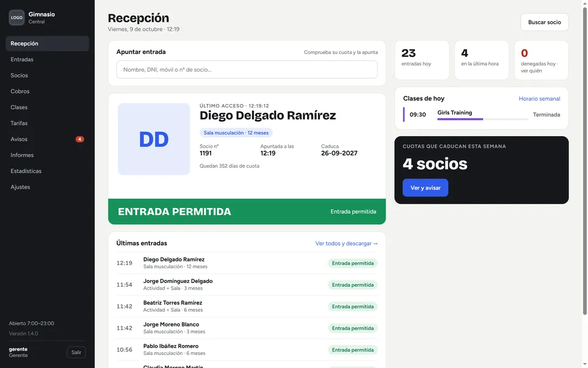Image resolution: width=588 pixels, height=368 pixels.
Task: Focus the Nombre, DNI, móvil input field
Action: (x=247, y=69)
